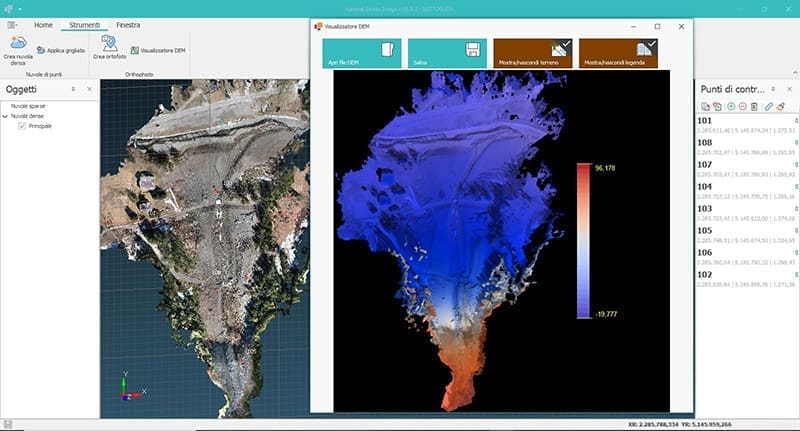Click the green add control point icon

(x=731, y=106)
